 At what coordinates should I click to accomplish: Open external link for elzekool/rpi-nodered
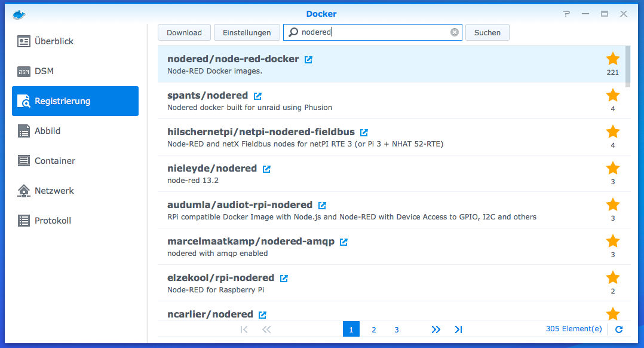284,278
